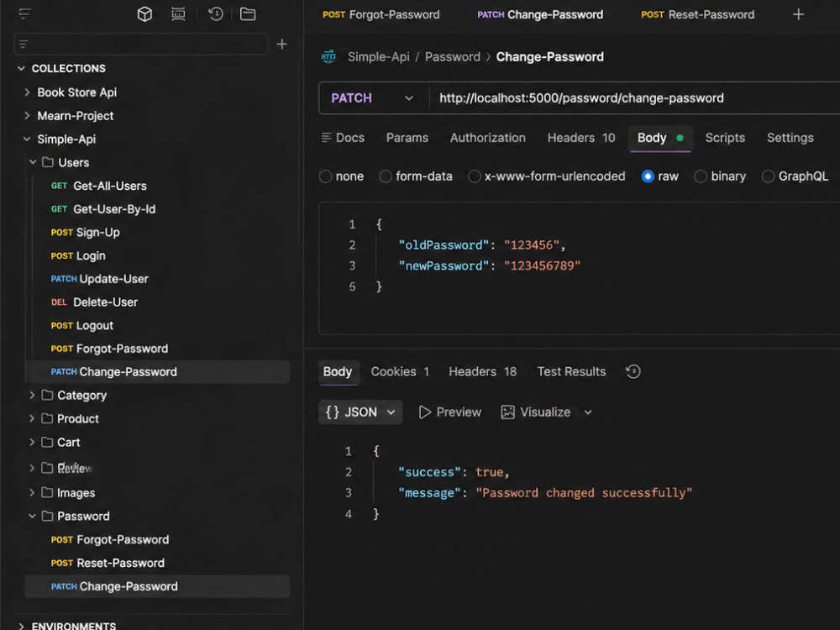
Task: Collapse the Simple-Api collection
Action: [x=27, y=139]
